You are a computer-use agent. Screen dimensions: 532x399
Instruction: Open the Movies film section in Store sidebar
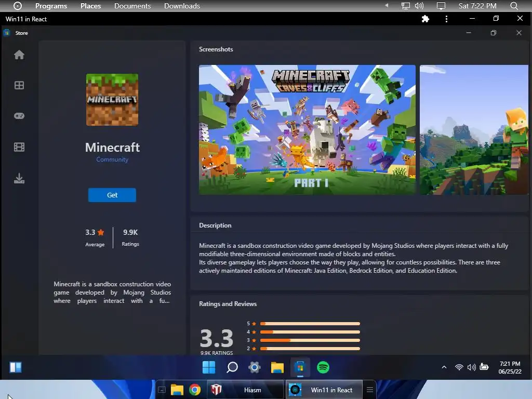point(19,147)
